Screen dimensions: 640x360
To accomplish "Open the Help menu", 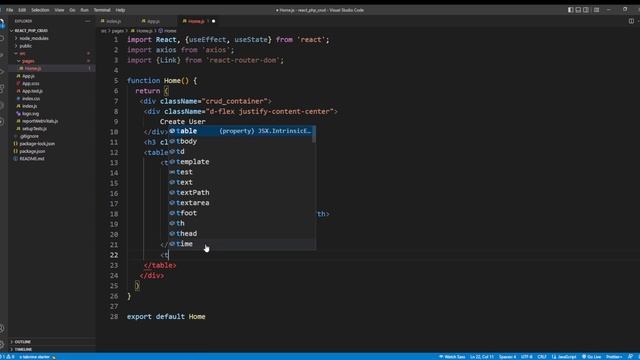I will tap(120, 10).
